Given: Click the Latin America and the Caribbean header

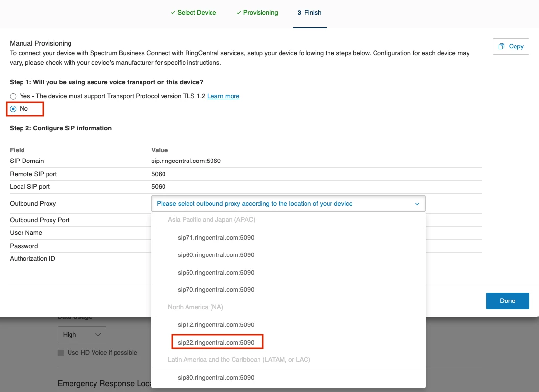Looking at the screenshot, I should coord(239,359).
